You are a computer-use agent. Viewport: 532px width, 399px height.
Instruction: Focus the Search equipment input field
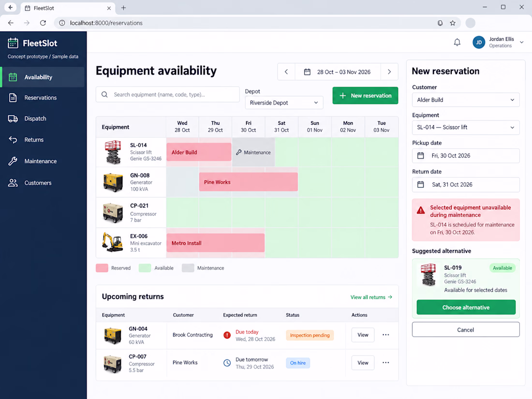168,95
